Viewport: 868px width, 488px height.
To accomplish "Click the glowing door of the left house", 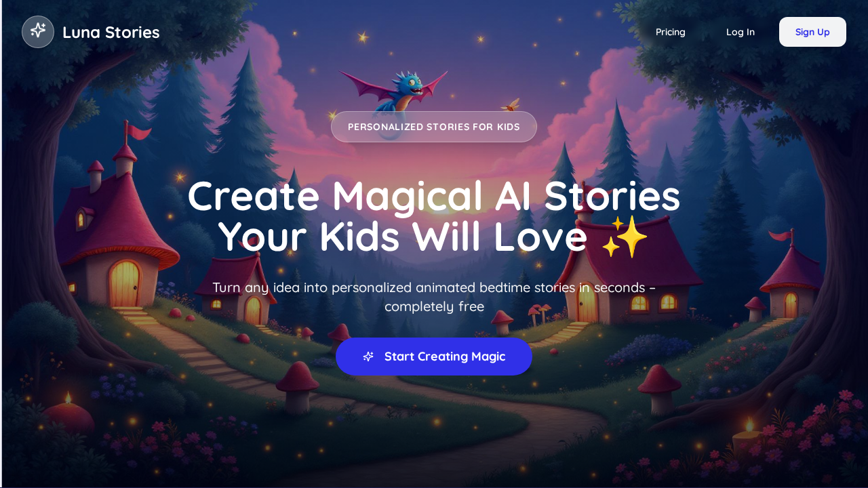I will [125, 284].
